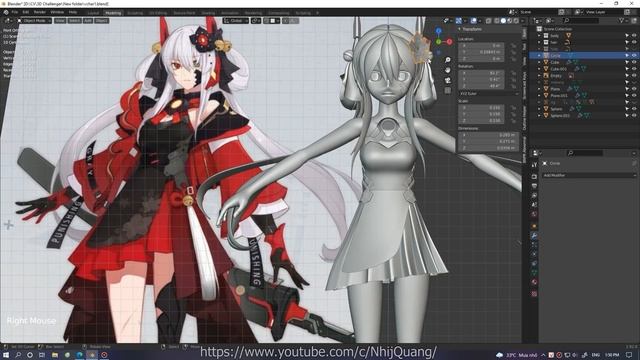This screenshot has height=360, width=640.
Task: Click the viewport zoom magnifier icon
Action: (448, 60)
